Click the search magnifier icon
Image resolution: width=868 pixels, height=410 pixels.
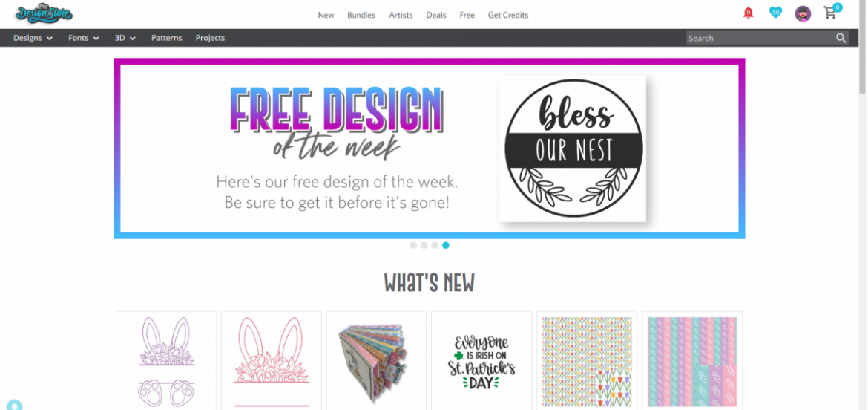[x=841, y=38]
